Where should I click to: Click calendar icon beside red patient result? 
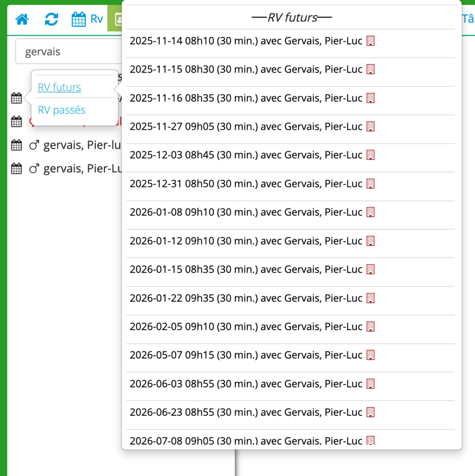tap(16, 122)
